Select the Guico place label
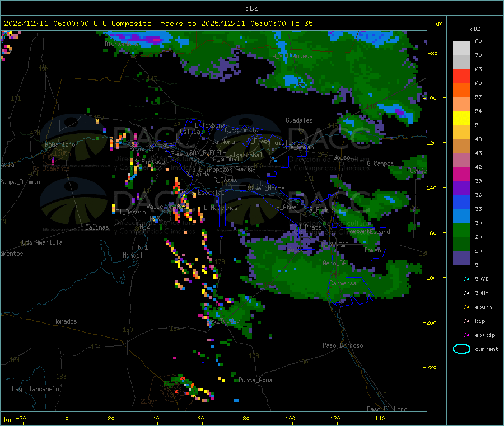The image size is (504, 426). click(342, 157)
